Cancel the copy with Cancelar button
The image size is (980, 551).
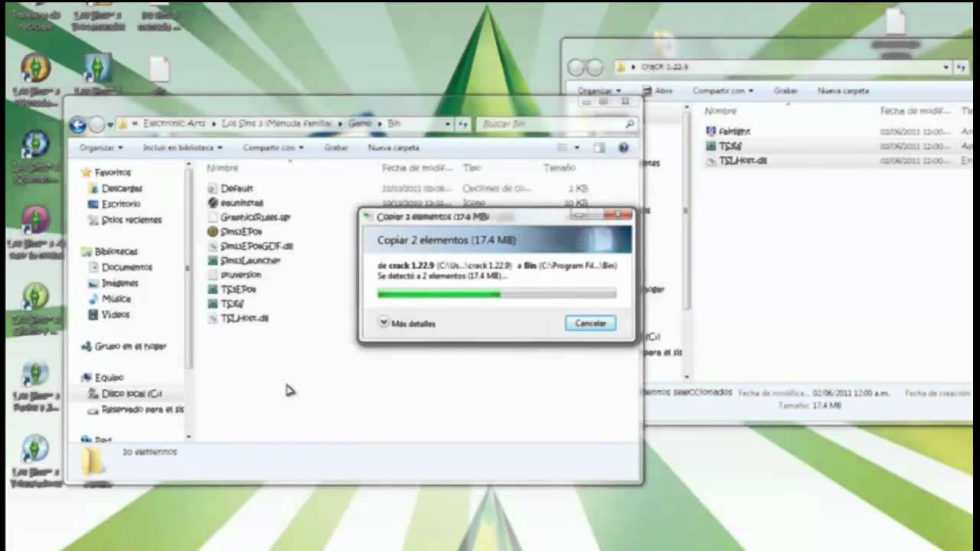(590, 324)
